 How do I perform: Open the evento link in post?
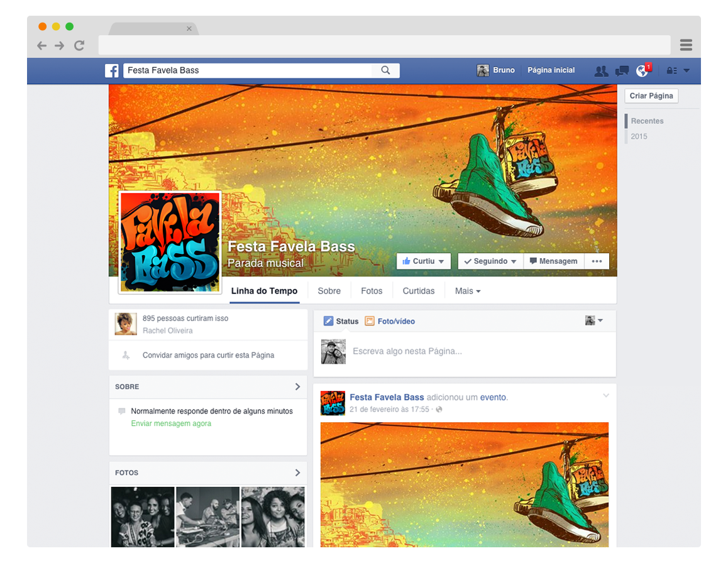[x=493, y=397]
